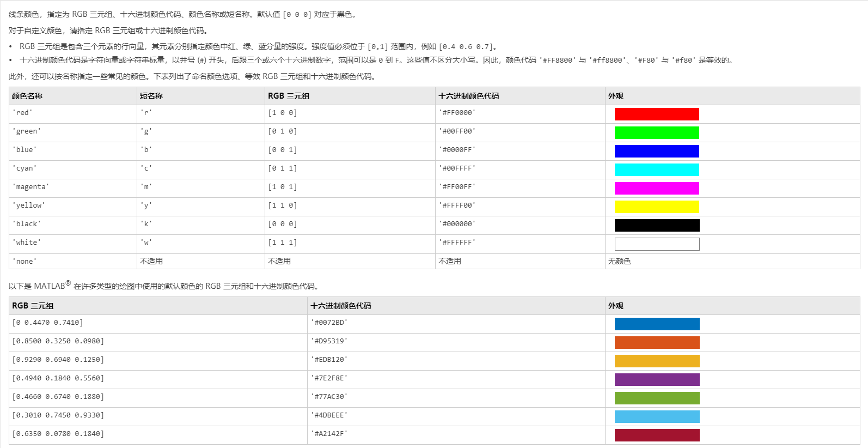Click the short name 'c' cell
The width and height of the screenshot is (868, 448).
(200, 170)
